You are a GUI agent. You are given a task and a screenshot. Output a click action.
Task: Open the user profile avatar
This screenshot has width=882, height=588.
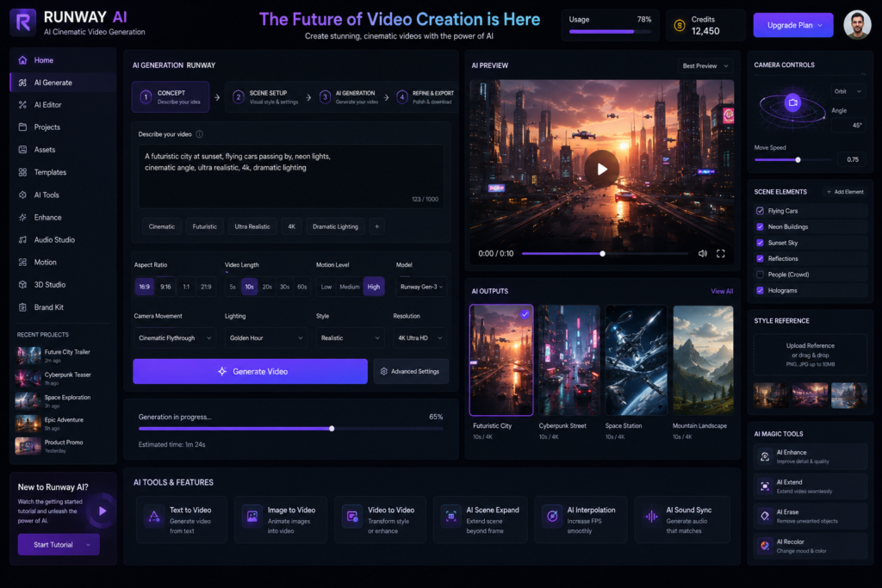pos(857,25)
